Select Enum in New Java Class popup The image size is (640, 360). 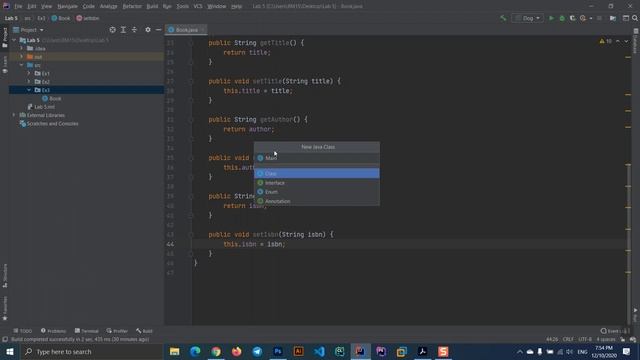317,192
